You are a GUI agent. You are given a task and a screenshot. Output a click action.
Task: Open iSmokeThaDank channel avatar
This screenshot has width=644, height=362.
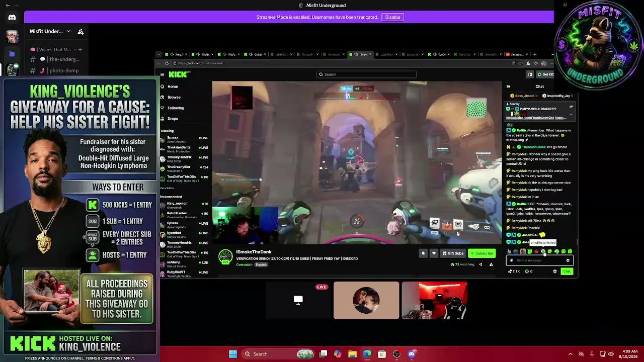(x=225, y=257)
